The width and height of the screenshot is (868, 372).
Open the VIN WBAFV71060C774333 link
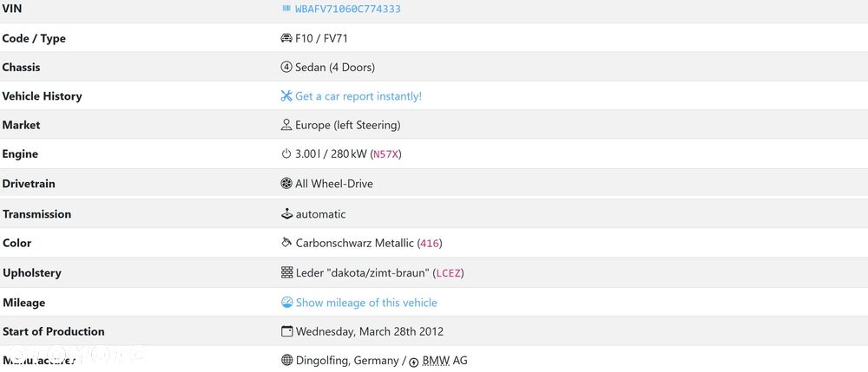(x=347, y=9)
